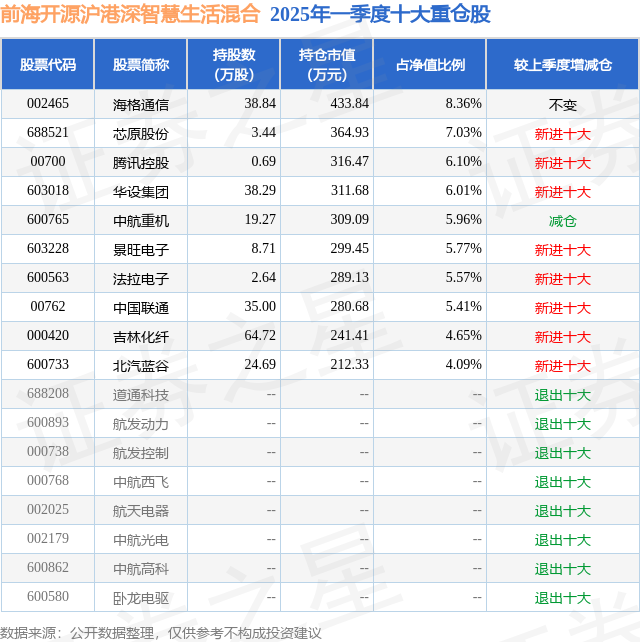Viewport: 640px width, 642px height.
Task: Select stock name 航天电器
Action: pyautogui.click(x=141, y=512)
